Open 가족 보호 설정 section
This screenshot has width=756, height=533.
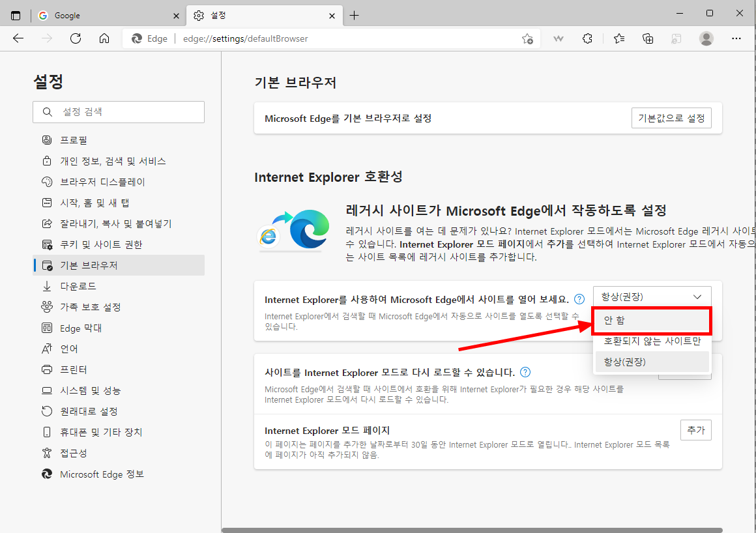[119, 307]
